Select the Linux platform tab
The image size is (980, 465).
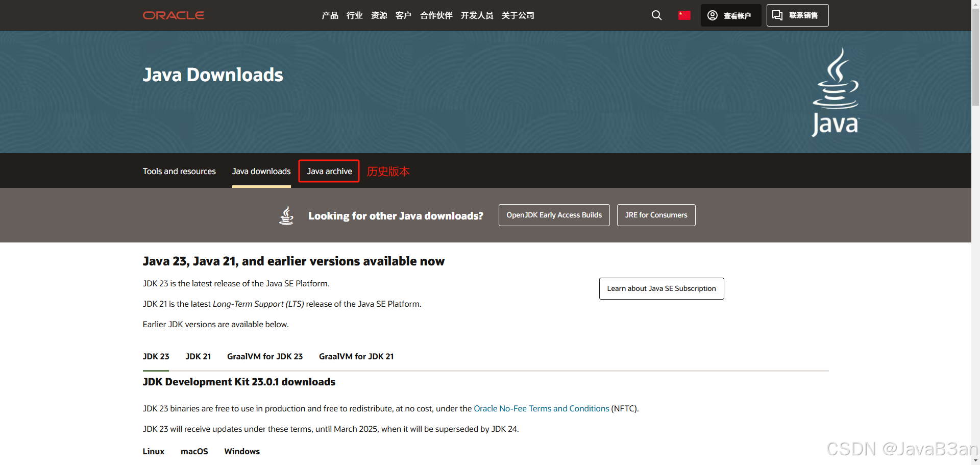point(154,452)
